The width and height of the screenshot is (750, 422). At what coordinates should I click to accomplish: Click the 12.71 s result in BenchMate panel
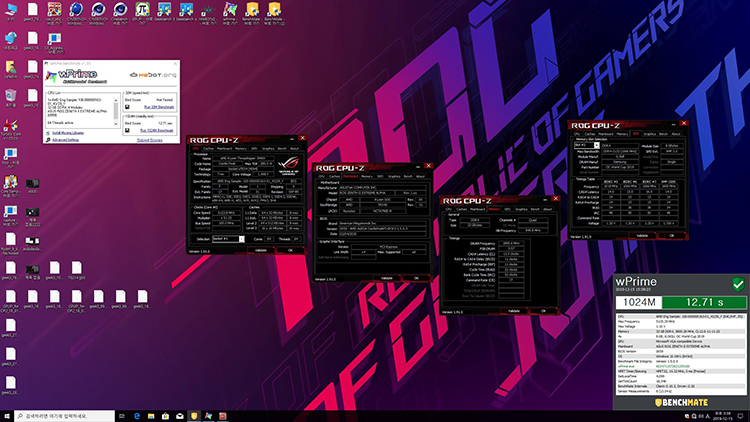click(704, 302)
